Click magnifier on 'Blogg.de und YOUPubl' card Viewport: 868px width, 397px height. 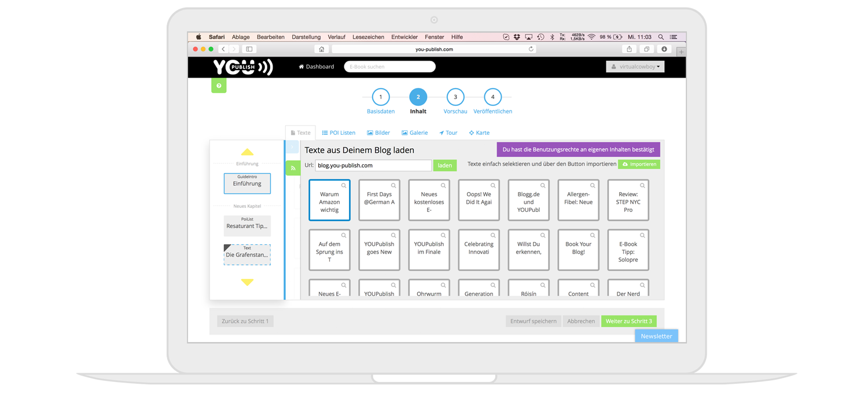tap(543, 186)
